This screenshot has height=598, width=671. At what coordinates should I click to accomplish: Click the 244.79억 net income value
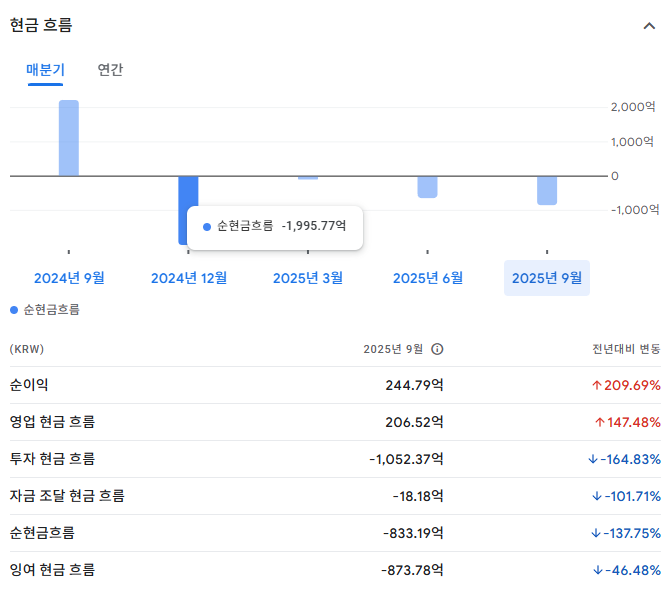[414, 385]
